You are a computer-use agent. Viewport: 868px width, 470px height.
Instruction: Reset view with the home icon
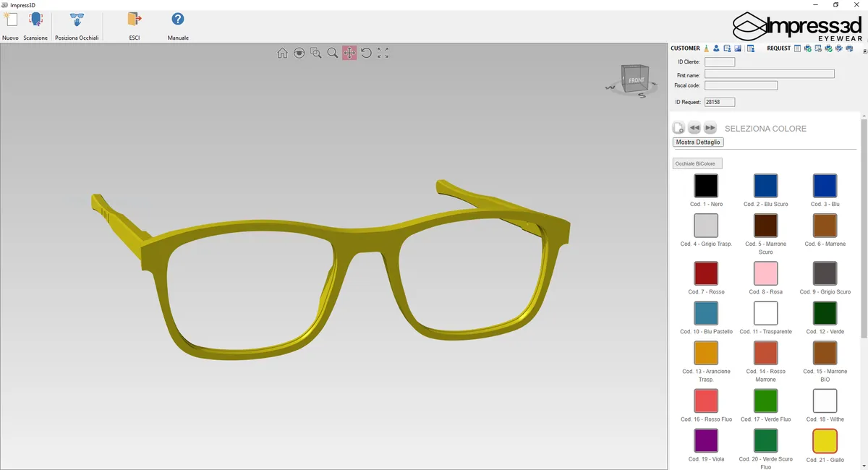283,53
